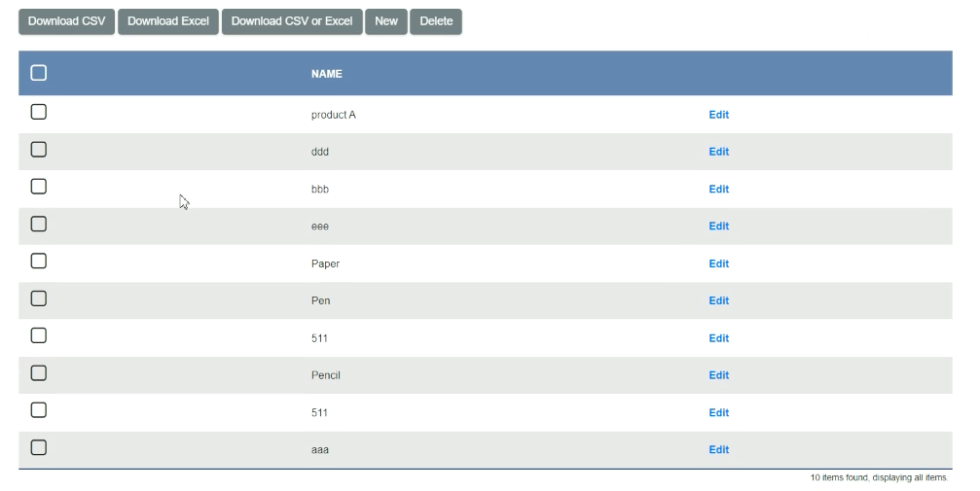Check the Paper row checkbox
The width and height of the screenshot is (980, 491).
(x=39, y=262)
